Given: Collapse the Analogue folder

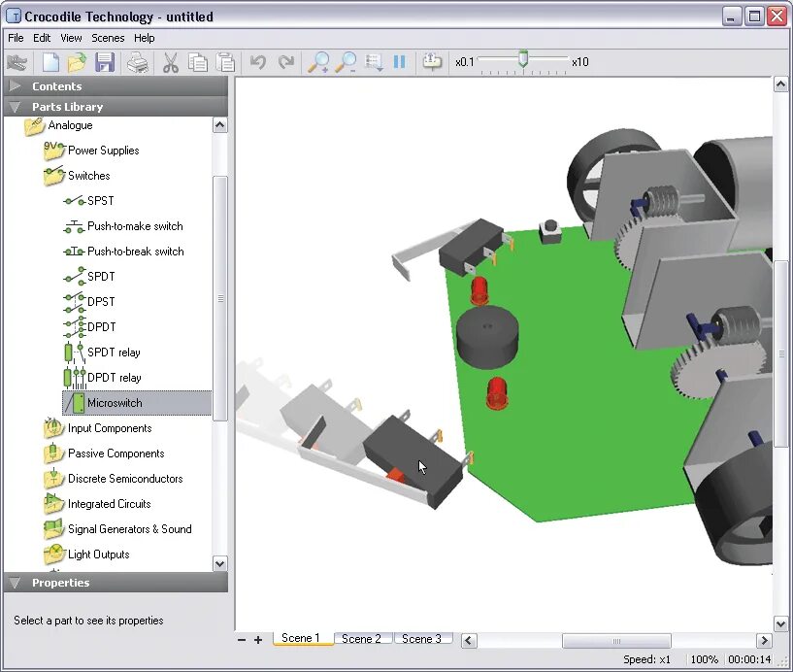Looking at the screenshot, I should pyautogui.click(x=58, y=125).
